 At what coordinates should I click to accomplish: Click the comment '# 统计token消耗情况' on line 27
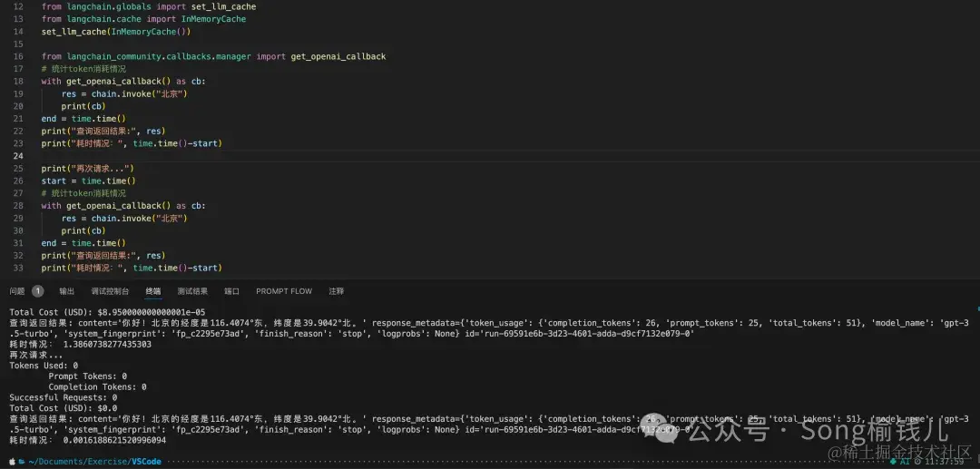pyautogui.click(x=83, y=193)
